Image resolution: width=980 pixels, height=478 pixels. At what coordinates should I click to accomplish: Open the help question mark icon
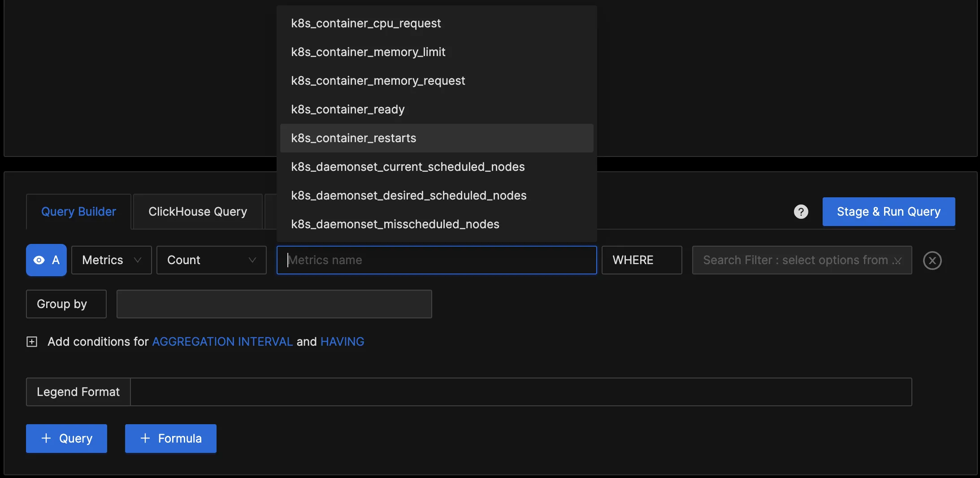click(x=801, y=212)
